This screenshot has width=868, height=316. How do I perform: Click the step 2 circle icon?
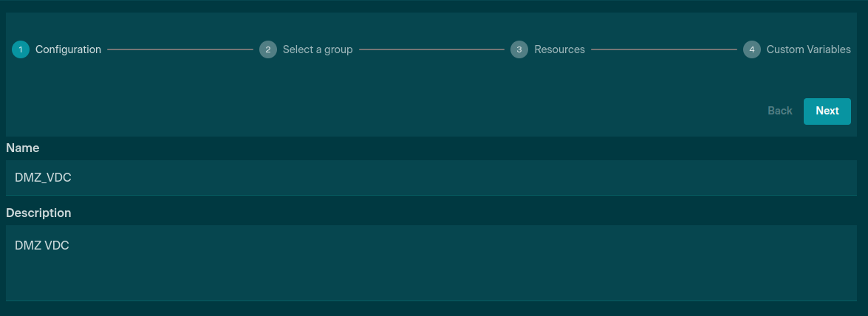click(x=268, y=49)
